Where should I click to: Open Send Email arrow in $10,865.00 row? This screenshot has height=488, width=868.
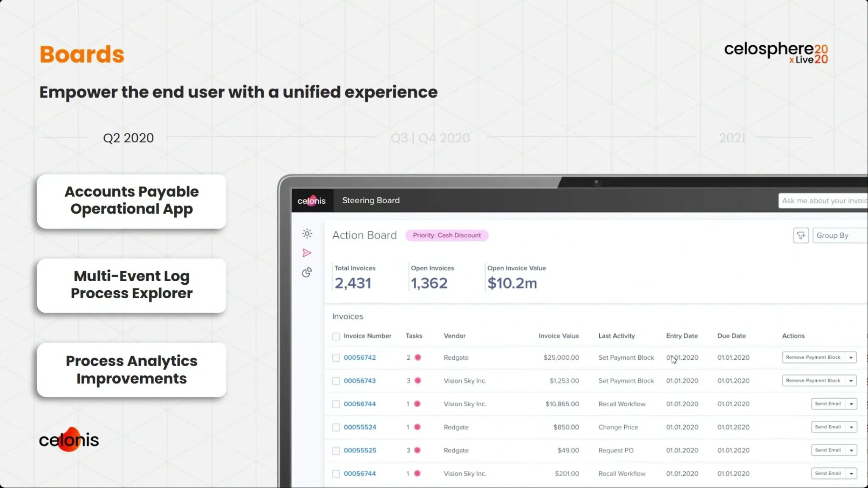tap(851, 404)
